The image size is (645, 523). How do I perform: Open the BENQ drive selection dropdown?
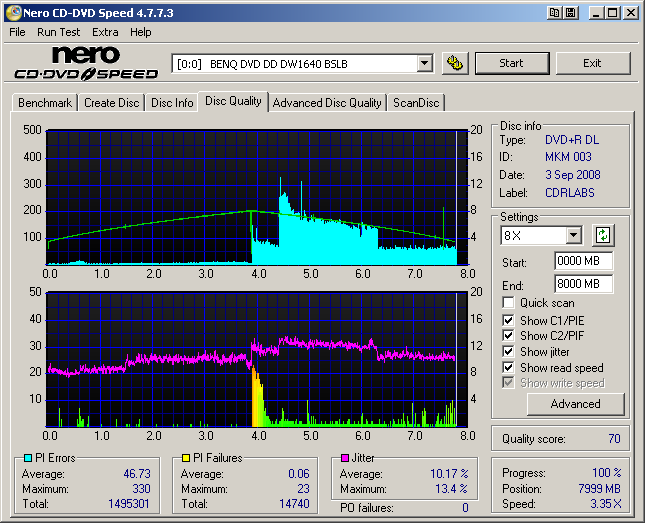pyautogui.click(x=424, y=64)
